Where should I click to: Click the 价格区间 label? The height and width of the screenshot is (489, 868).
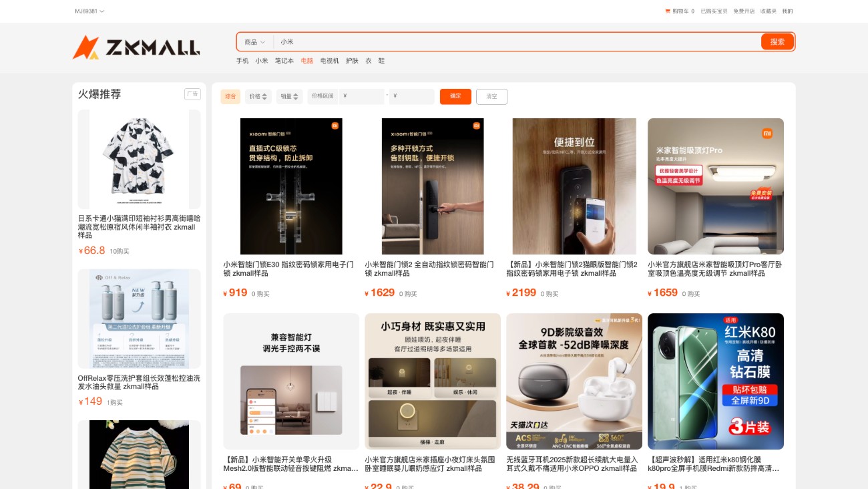322,96
